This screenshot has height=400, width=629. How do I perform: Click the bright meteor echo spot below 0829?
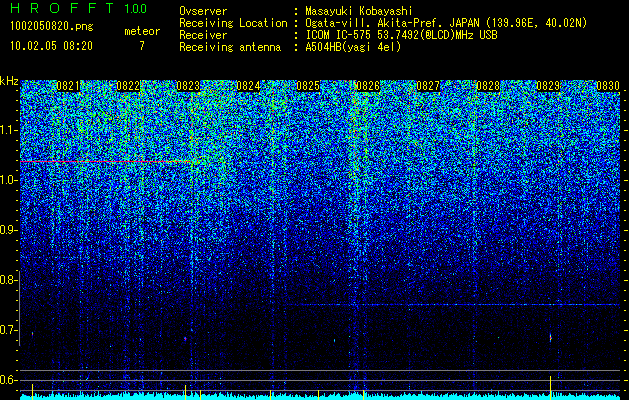coord(550,338)
